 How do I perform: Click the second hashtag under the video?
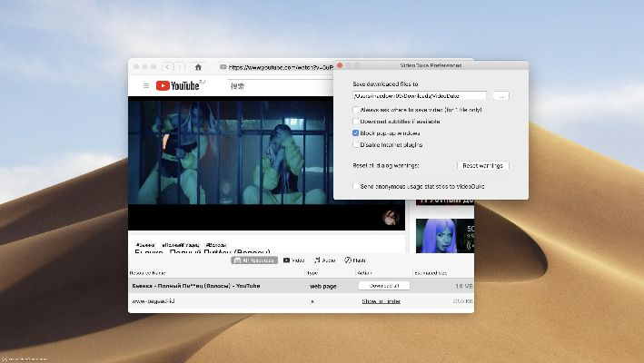[x=180, y=245]
